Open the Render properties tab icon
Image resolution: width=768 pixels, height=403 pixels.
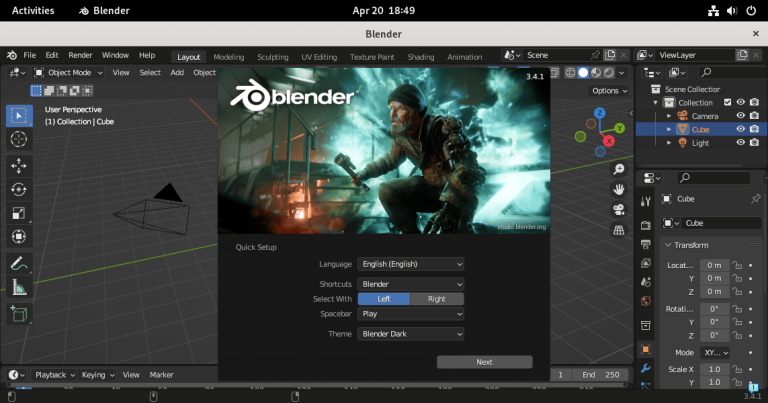click(x=646, y=225)
